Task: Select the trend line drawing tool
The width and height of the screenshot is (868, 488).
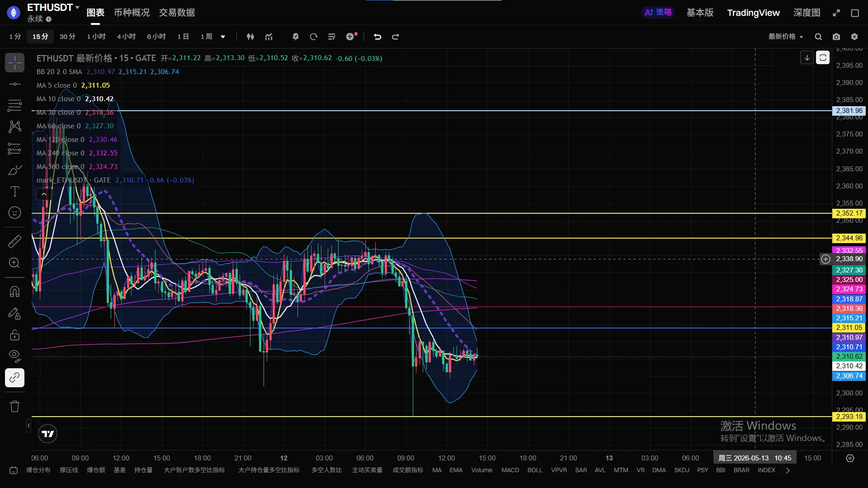Action: tap(14, 84)
